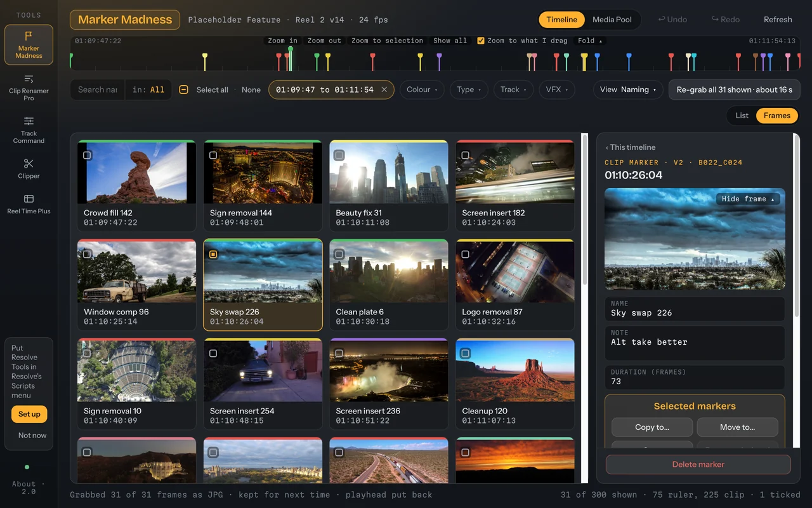Open the Clipper scissors tool
Screen dimensions: 812x508
(x=29, y=169)
